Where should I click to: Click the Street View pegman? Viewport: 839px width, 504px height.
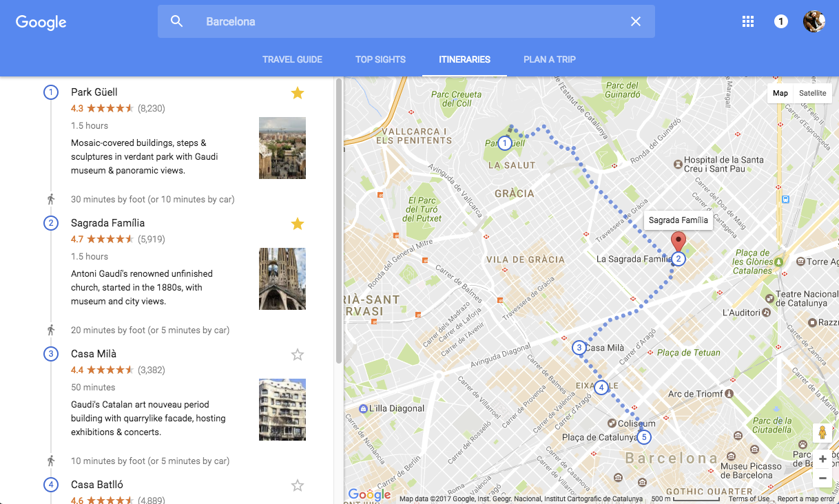[822, 433]
